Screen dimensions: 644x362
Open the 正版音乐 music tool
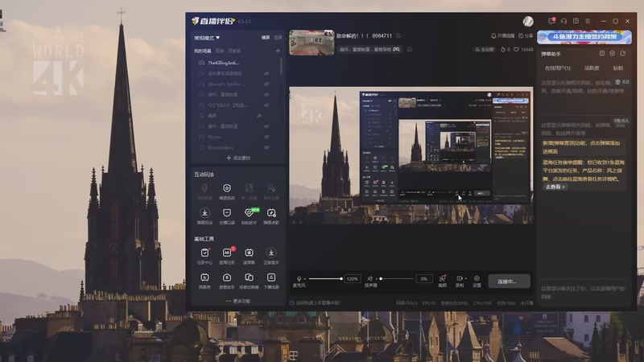[271, 256]
